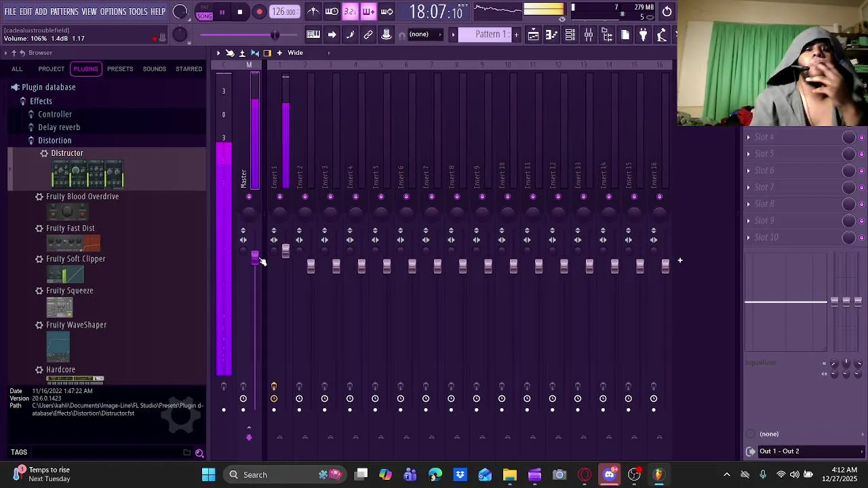Open the TOOLS menu
Viewport: 868px width, 488px height.
tap(138, 12)
